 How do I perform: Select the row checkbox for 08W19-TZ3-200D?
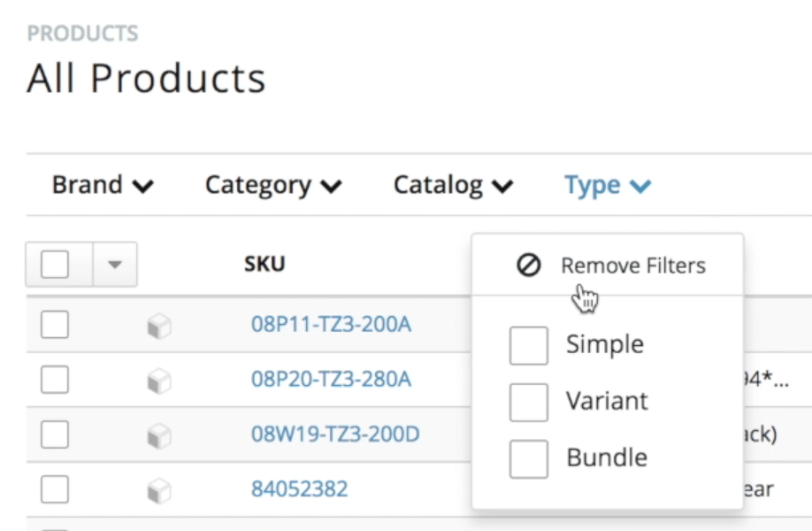pyautogui.click(x=54, y=435)
